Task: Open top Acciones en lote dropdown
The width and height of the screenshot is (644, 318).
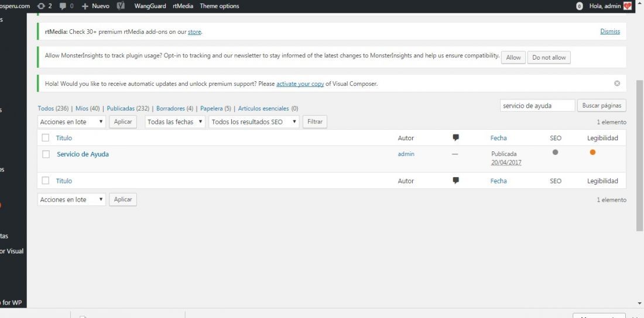Action: point(71,122)
